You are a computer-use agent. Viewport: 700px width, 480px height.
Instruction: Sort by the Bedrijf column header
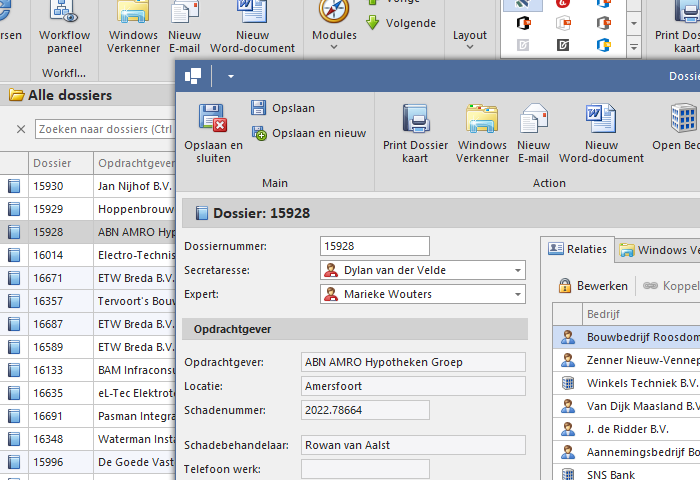pos(641,314)
